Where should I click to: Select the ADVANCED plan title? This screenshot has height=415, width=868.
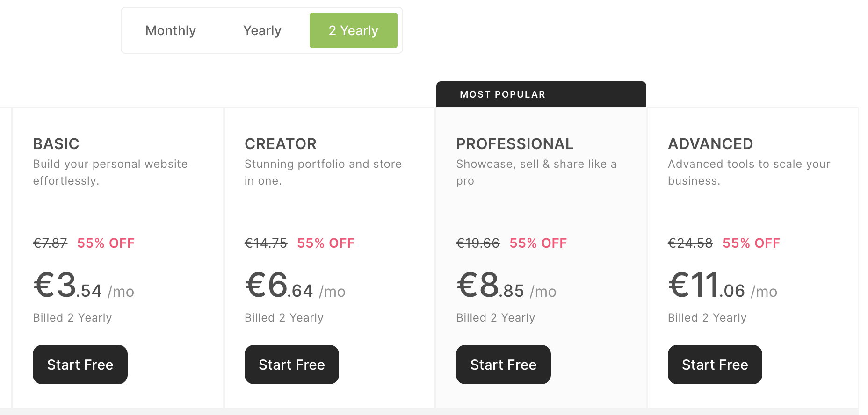click(710, 144)
